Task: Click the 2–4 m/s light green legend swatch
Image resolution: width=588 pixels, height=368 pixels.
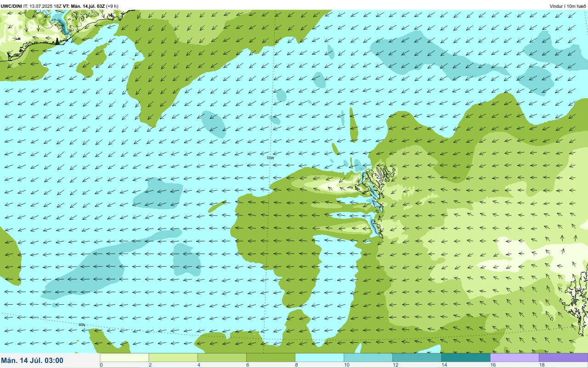Action: [173, 357]
